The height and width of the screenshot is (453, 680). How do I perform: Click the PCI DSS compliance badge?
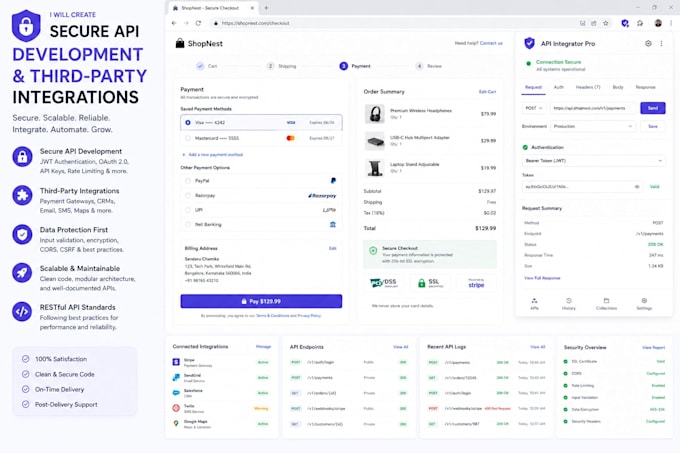[384, 283]
